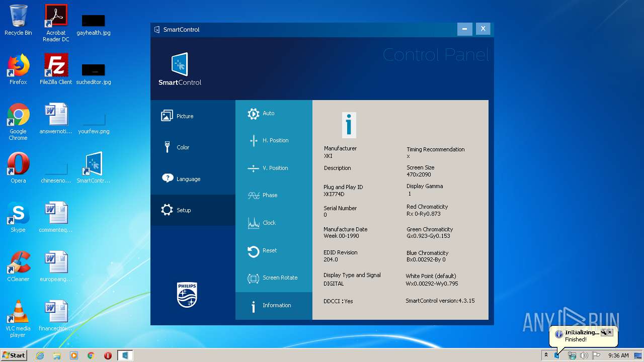The height and width of the screenshot is (362, 644).
Task: Click the Phase waveform icon
Action: 254,196
